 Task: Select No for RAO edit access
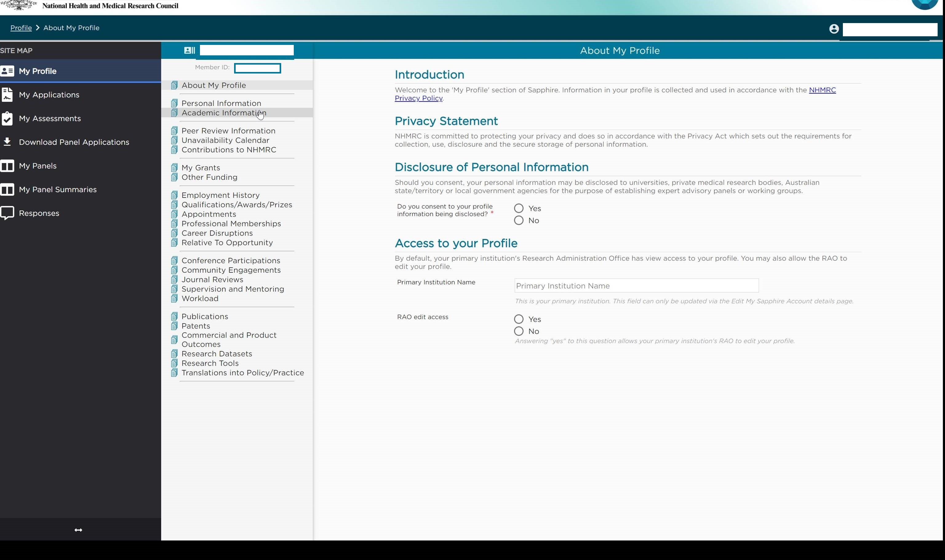click(519, 332)
